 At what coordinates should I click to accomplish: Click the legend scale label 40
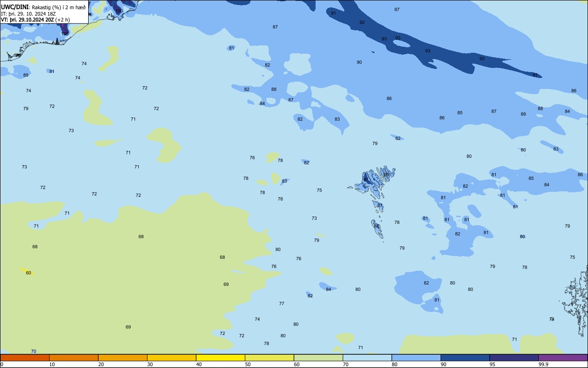(x=199, y=364)
